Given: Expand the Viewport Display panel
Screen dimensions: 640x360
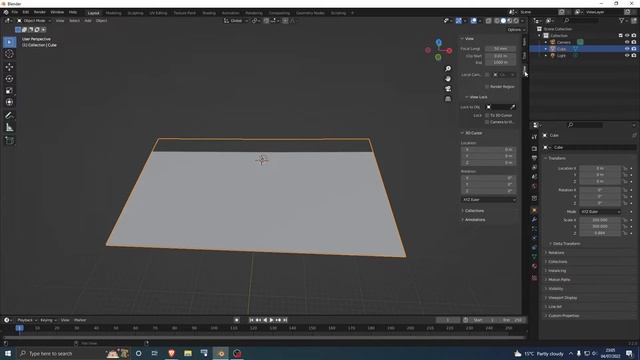Looking at the screenshot, I should pos(562,298).
